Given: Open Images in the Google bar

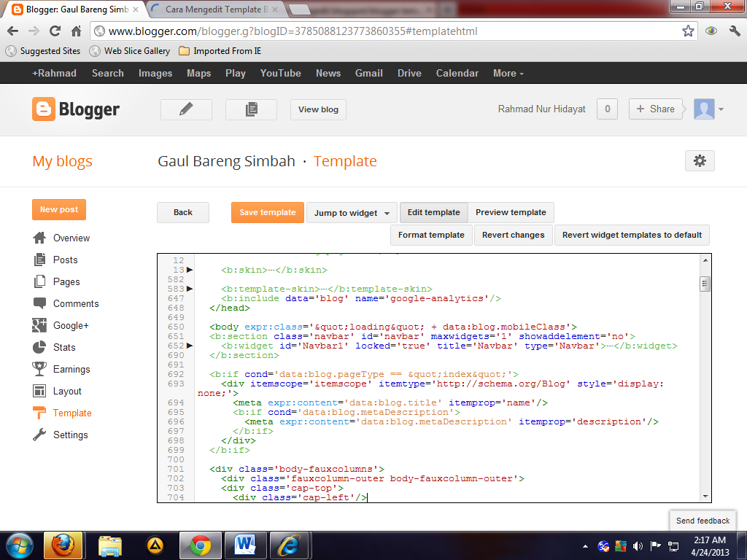Looking at the screenshot, I should [x=155, y=74].
